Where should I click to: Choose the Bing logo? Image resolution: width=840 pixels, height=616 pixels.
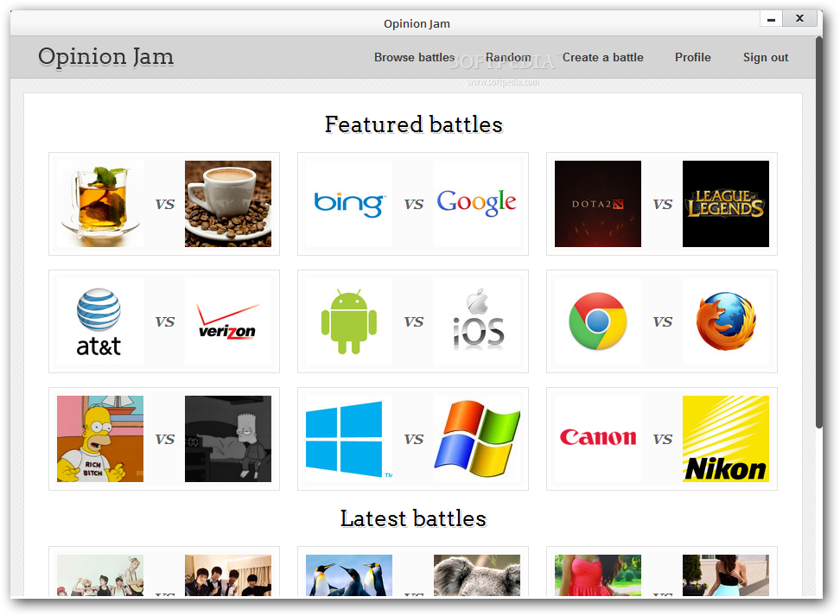349,204
